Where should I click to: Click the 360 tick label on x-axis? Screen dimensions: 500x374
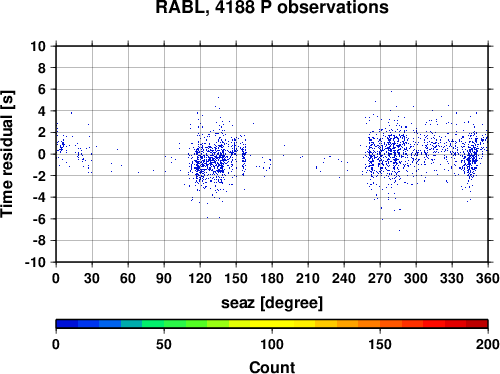pos(488,278)
